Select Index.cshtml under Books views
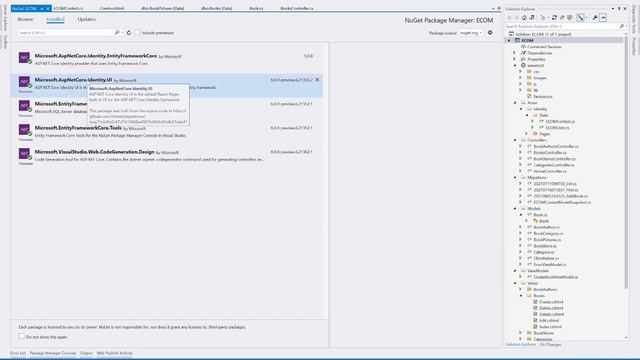 point(550,327)
